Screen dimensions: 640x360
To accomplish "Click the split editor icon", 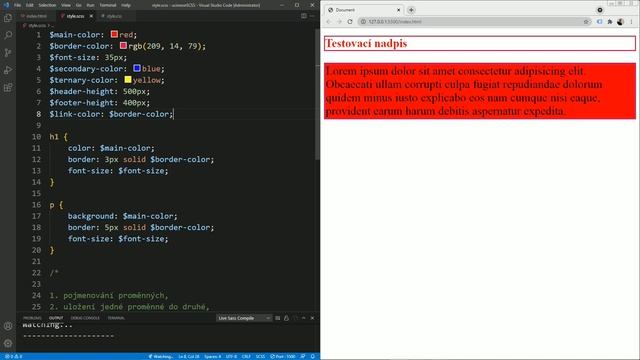I will pyautogui.click(x=304, y=16).
